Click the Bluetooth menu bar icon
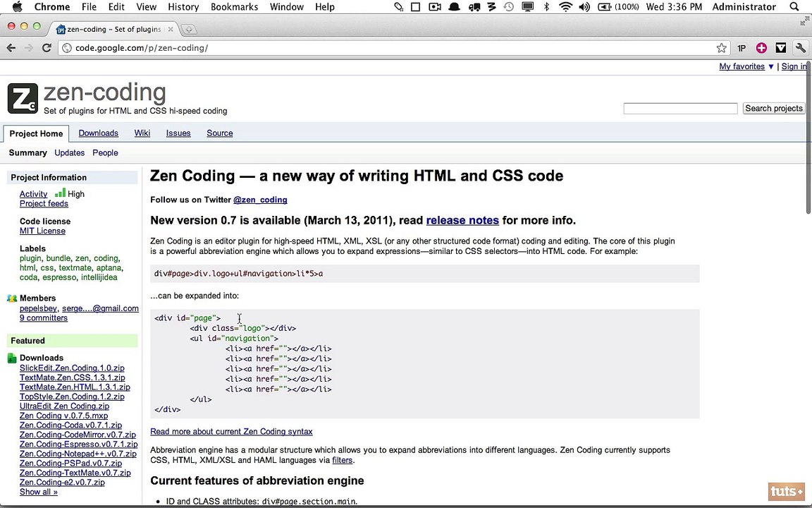The width and height of the screenshot is (812, 508). [546, 7]
